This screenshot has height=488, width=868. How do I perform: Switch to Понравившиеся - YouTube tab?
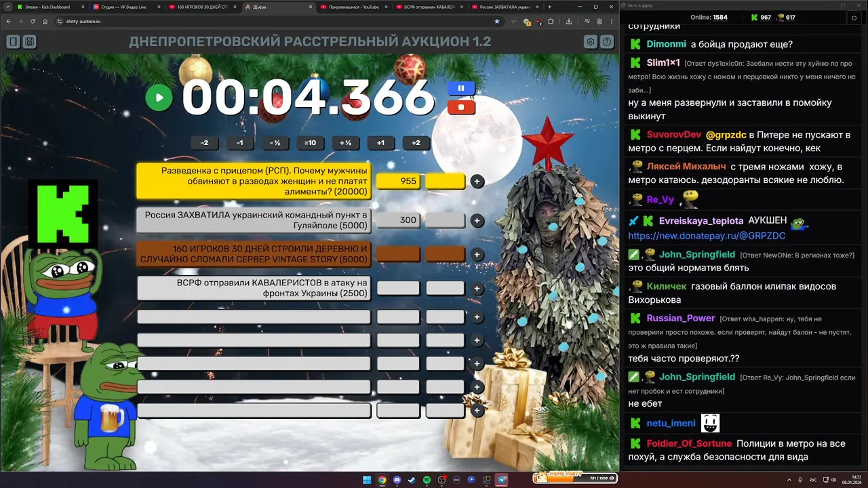pyautogui.click(x=353, y=7)
